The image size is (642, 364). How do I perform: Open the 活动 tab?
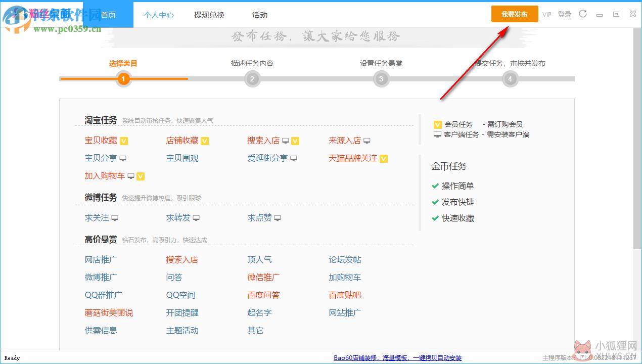pyautogui.click(x=260, y=15)
